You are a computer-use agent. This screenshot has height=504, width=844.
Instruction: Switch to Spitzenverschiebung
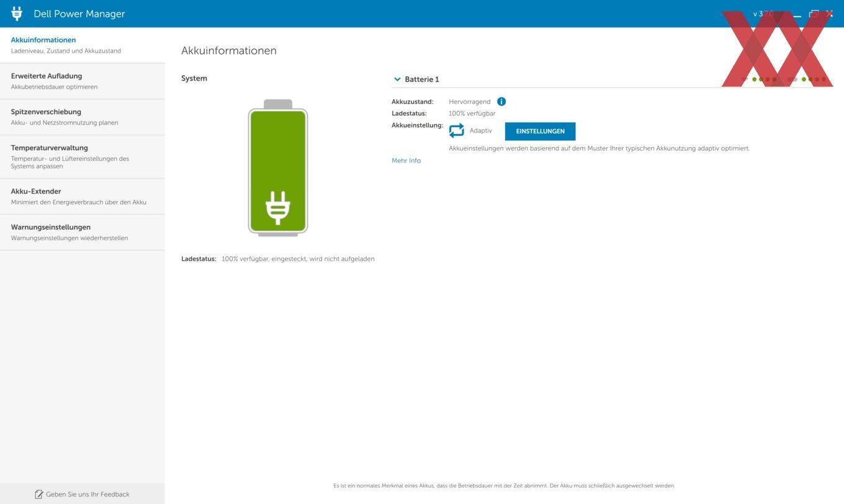click(83, 117)
